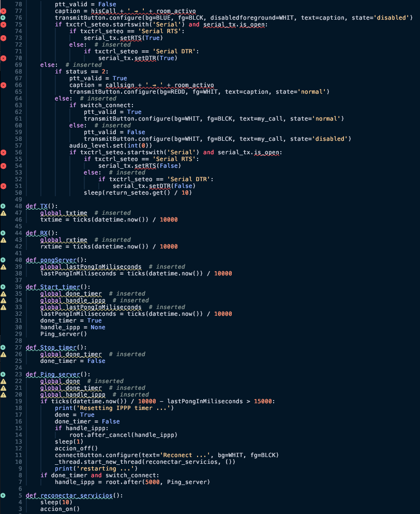Viewport: 420px width, 514px height.
Task: Click the error icon next to setRTS(True) line 73
Action: [x=3, y=38]
